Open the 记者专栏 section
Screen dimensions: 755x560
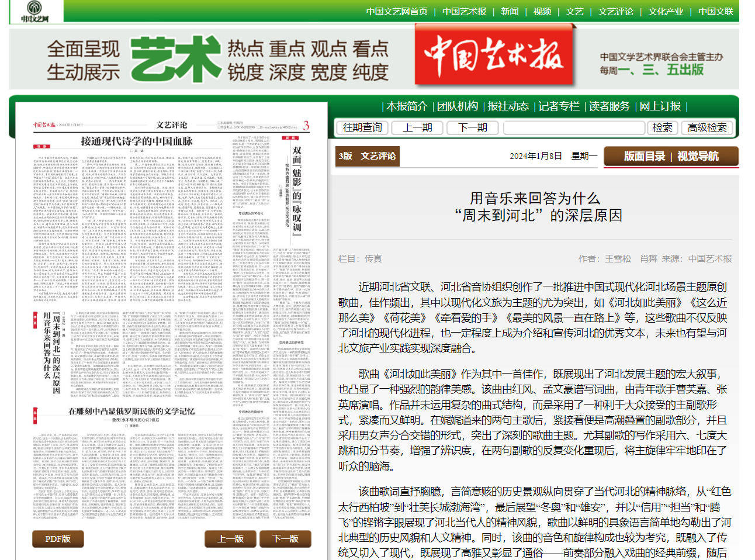pos(559,106)
